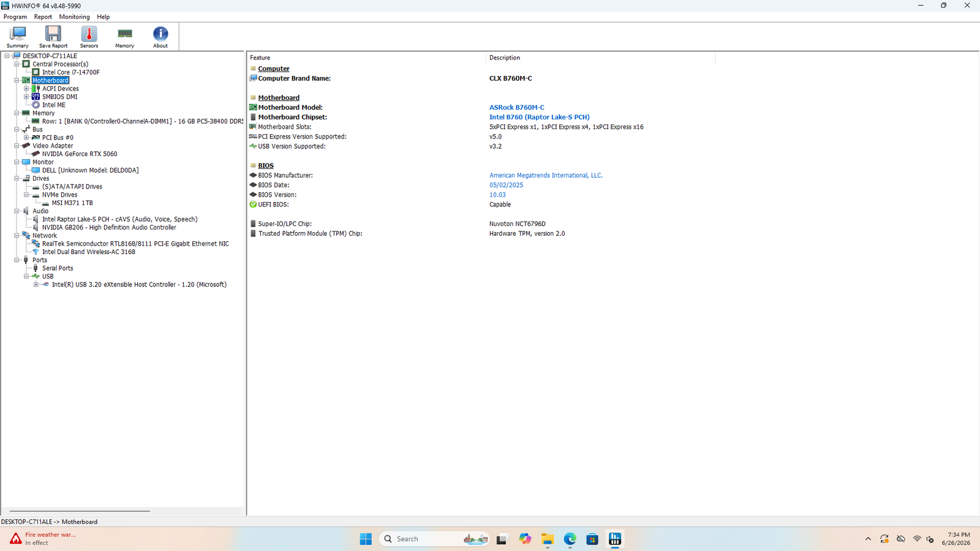Click the tree panel horizontal scrollbar
Viewport: 980px width, 551px height.
pyautogui.click(x=80, y=511)
